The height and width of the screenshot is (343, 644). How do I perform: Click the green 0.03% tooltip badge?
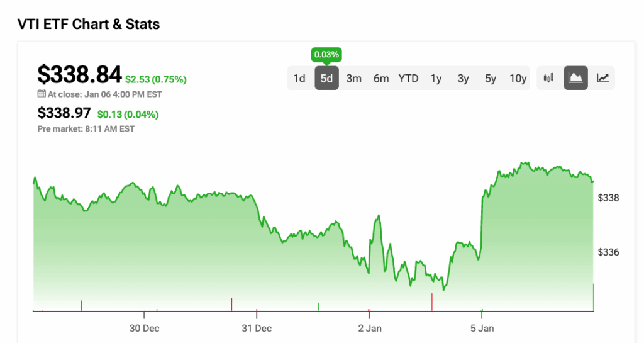(326, 55)
